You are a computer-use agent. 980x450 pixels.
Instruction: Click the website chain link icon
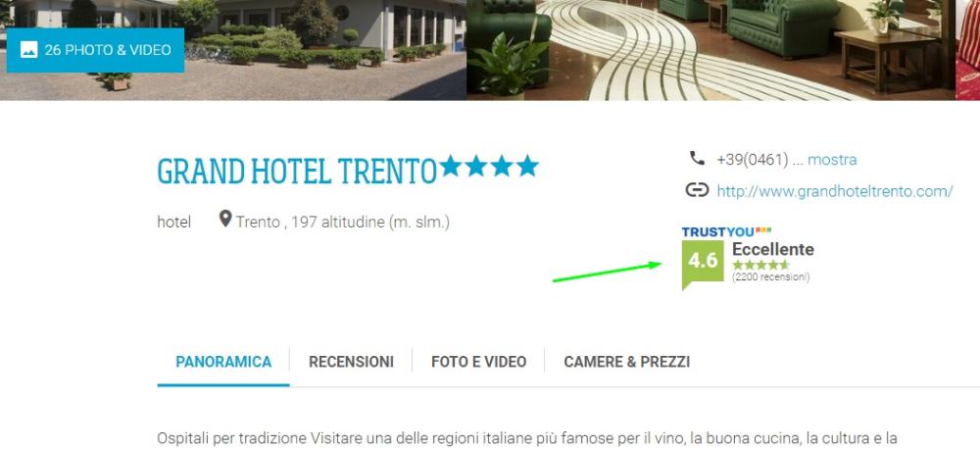(x=697, y=190)
